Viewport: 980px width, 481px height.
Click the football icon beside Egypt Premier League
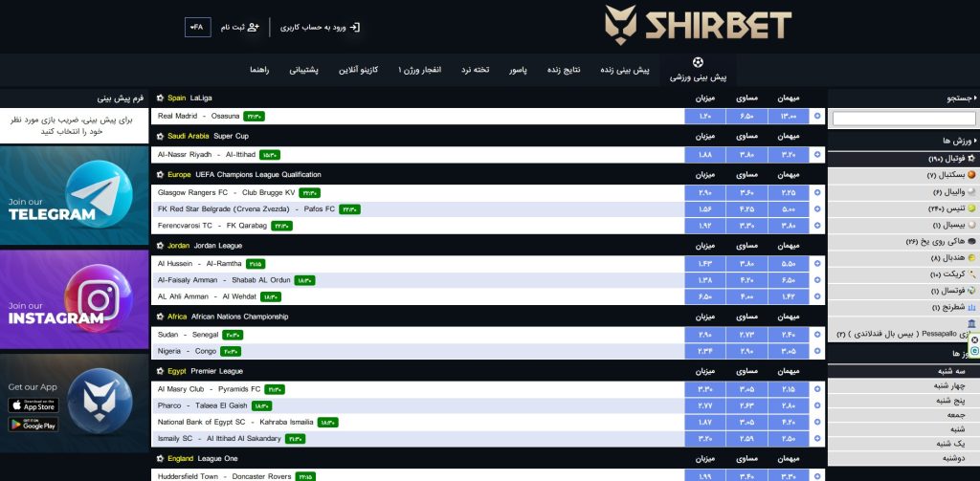pos(161,371)
